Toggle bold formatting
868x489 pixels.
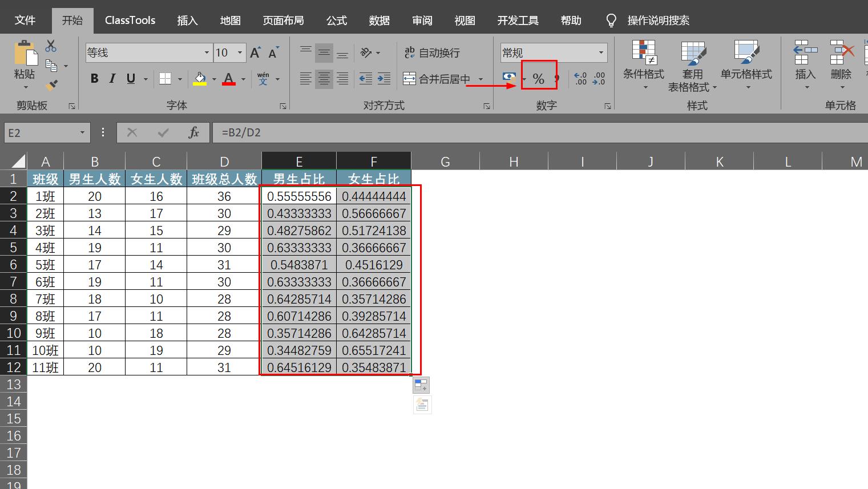[95, 79]
